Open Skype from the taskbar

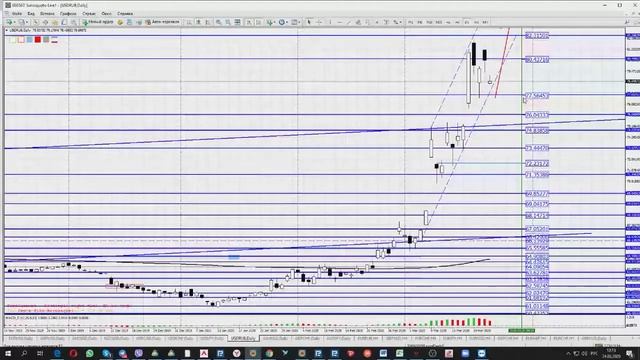coord(106,353)
